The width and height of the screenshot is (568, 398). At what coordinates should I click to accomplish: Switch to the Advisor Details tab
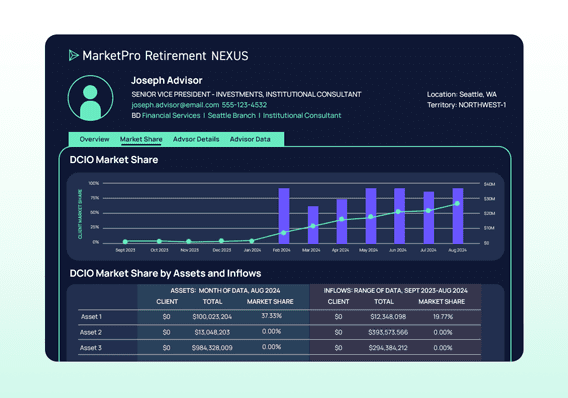coord(196,139)
